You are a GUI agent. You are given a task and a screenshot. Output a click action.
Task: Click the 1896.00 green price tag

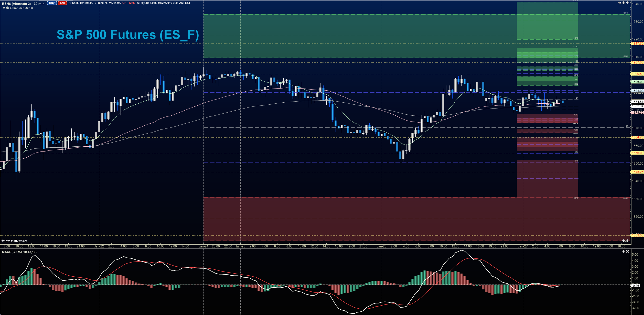click(x=637, y=82)
